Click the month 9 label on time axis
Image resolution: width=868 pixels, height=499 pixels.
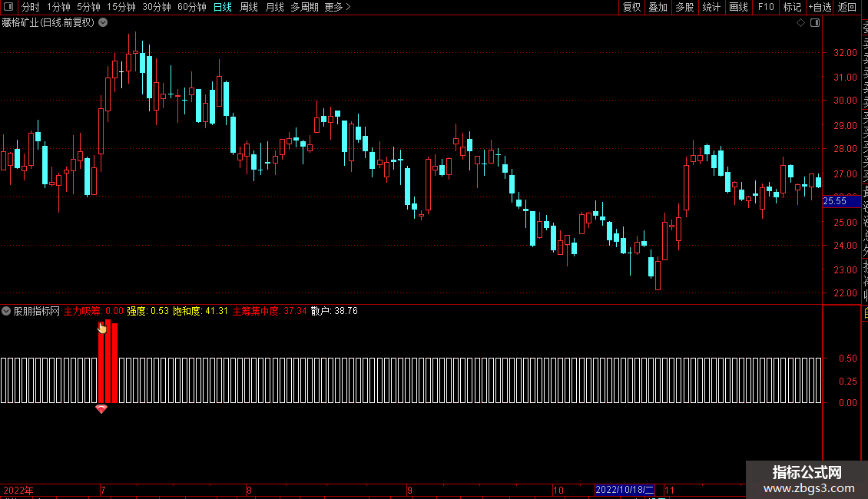coord(409,490)
